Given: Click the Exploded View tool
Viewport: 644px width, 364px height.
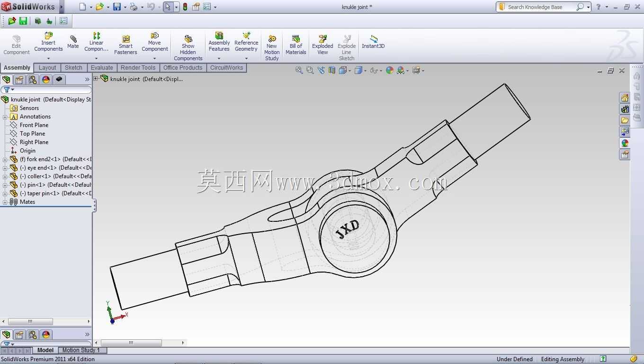Looking at the screenshot, I should [x=322, y=45].
